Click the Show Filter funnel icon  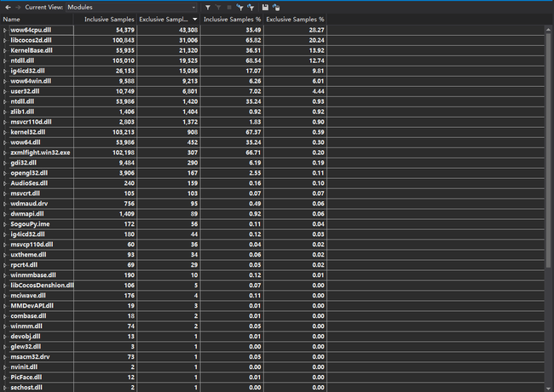(208, 7)
